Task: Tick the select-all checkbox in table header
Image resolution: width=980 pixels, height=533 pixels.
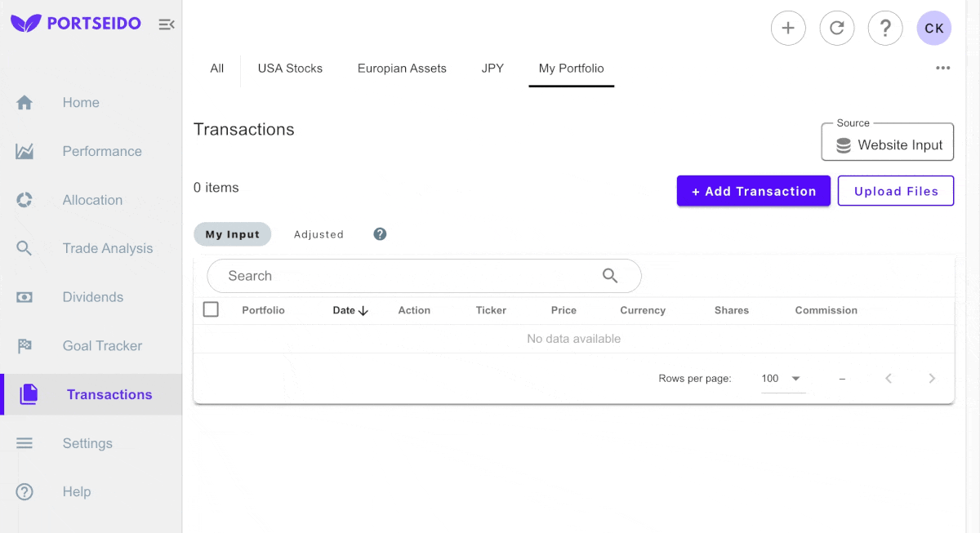Action: [211, 309]
